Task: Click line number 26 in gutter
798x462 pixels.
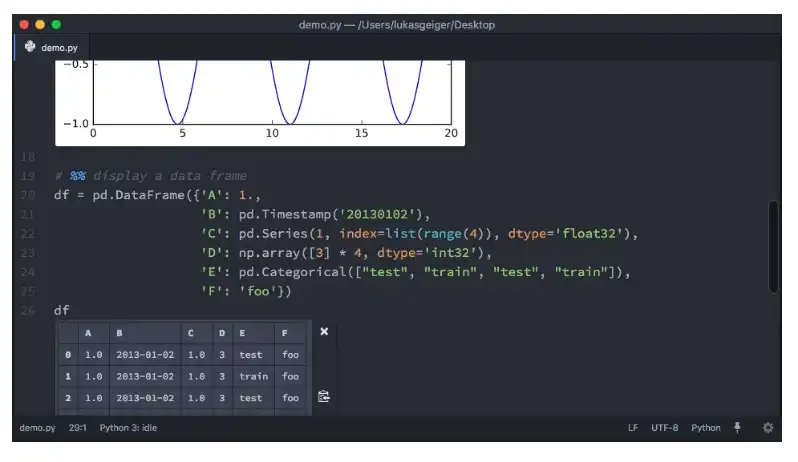Action: [27, 310]
